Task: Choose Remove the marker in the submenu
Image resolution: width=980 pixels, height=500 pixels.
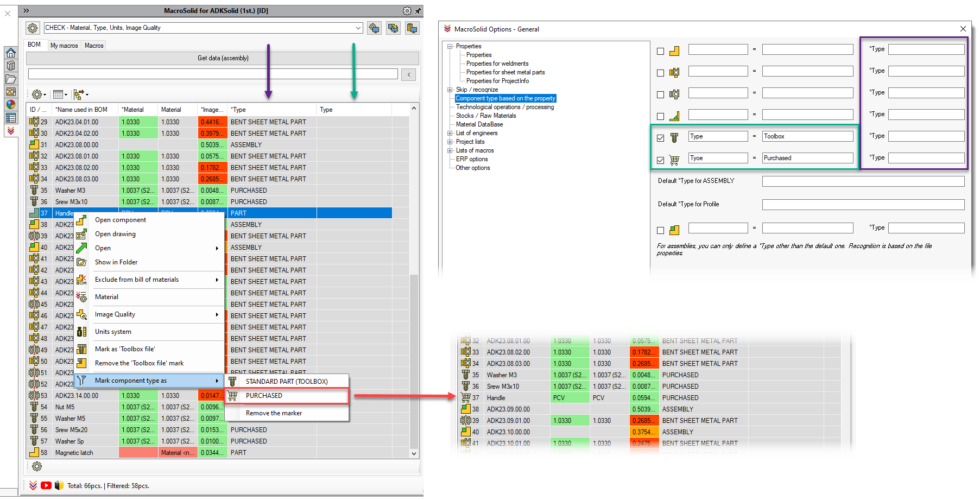Action: [287, 413]
